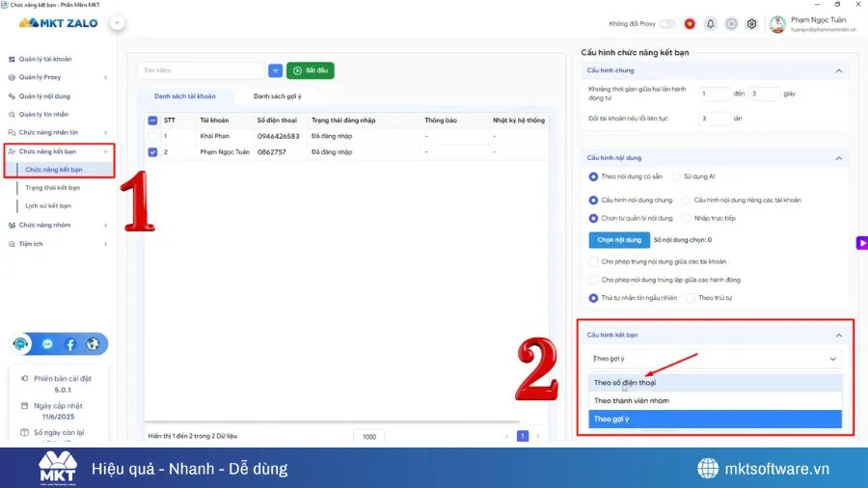Select the Theo thứ tự radio option
The height and width of the screenshot is (488, 868).
[x=691, y=298]
